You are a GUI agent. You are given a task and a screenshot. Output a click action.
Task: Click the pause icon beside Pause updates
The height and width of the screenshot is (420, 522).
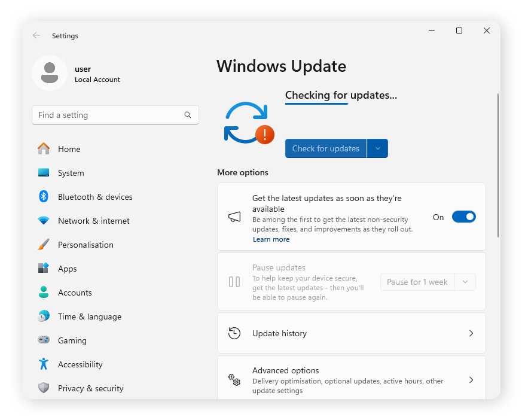234,282
